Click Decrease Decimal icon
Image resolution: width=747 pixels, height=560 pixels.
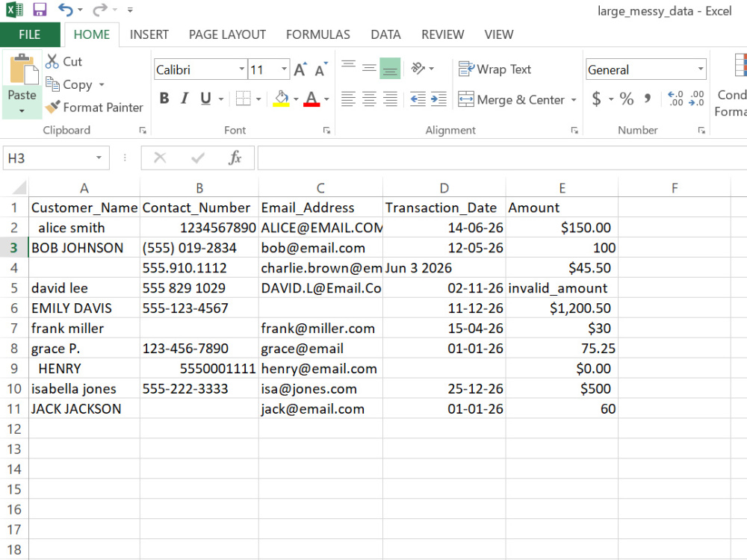(x=696, y=99)
